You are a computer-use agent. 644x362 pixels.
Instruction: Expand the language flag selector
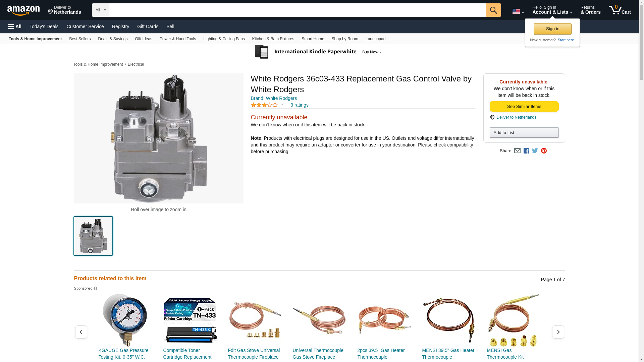[x=518, y=11]
